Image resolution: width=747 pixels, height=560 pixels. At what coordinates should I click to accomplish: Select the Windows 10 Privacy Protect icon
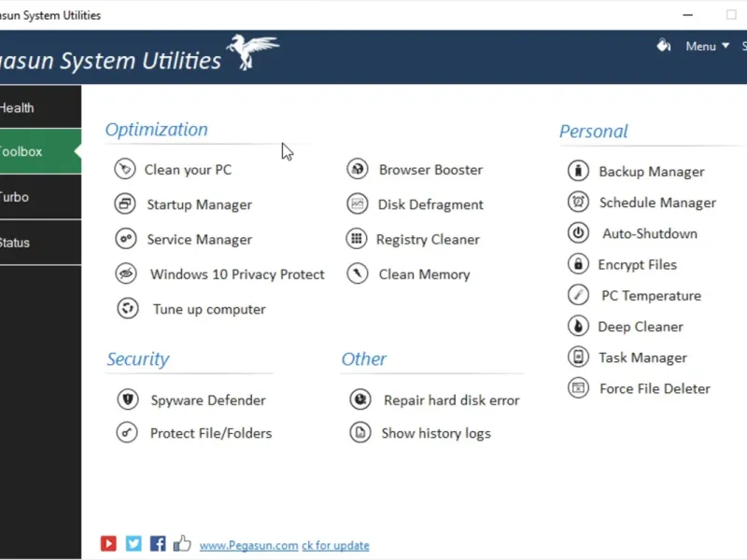click(126, 273)
